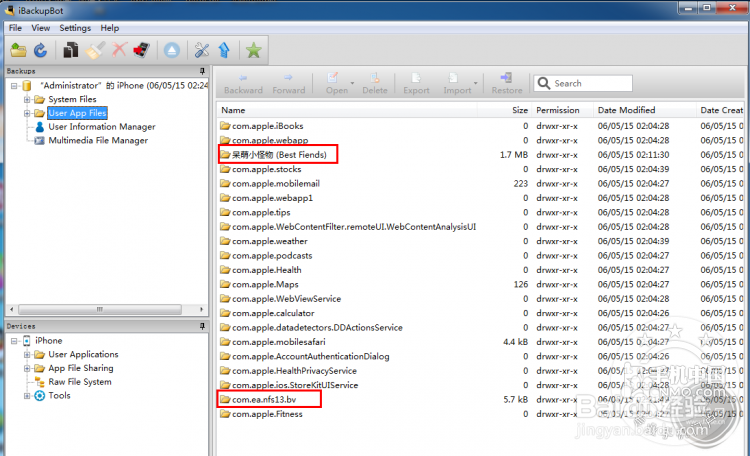Screen dimensions: 750x456
Task: Select the com.apple.stocks folder
Action: 266,169
